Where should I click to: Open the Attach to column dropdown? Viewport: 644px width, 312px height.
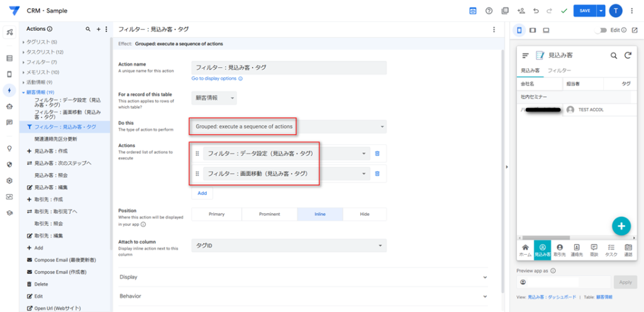(289, 246)
